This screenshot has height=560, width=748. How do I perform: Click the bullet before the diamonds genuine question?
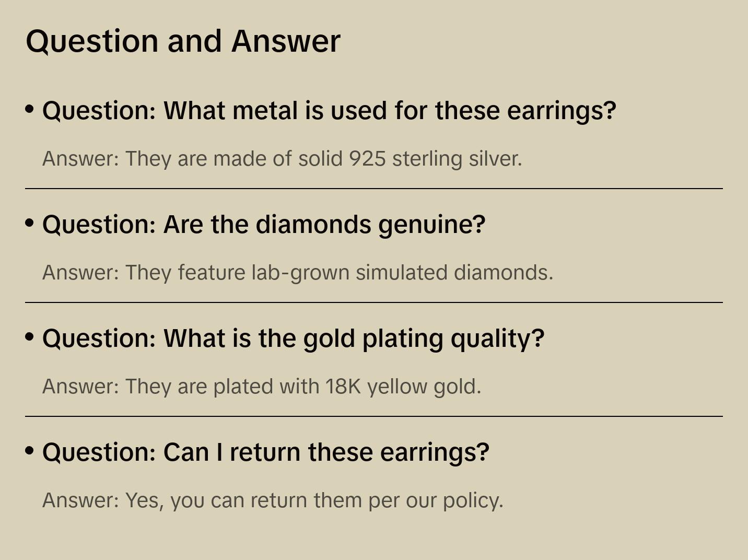pyautogui.click(x=30, y=223)
